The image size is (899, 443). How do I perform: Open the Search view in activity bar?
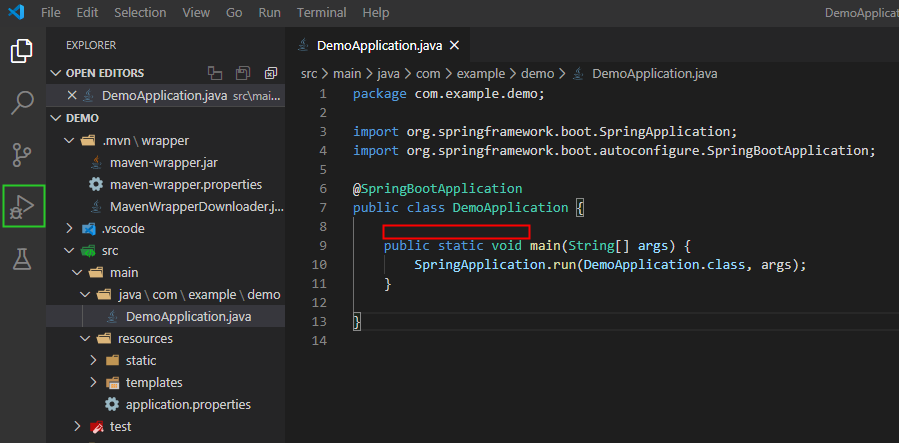(22, 103)
